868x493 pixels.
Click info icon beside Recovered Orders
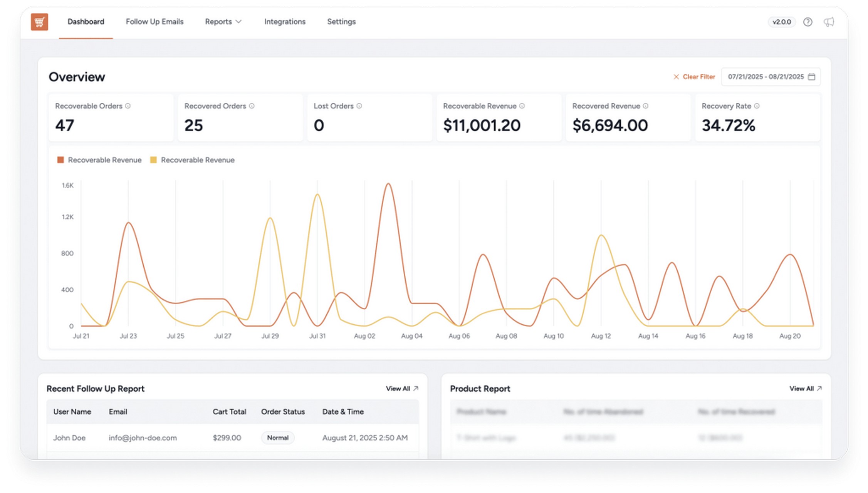point(252,106)
